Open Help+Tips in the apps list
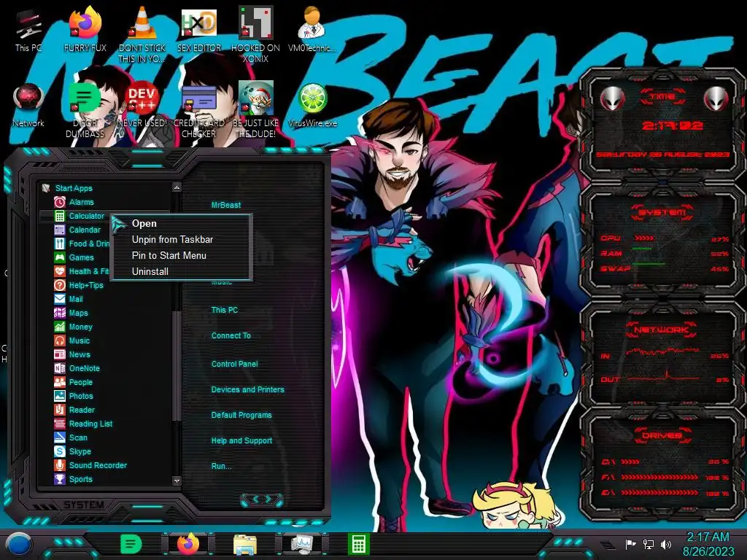The image size is (747, 560). pos(79,285)
